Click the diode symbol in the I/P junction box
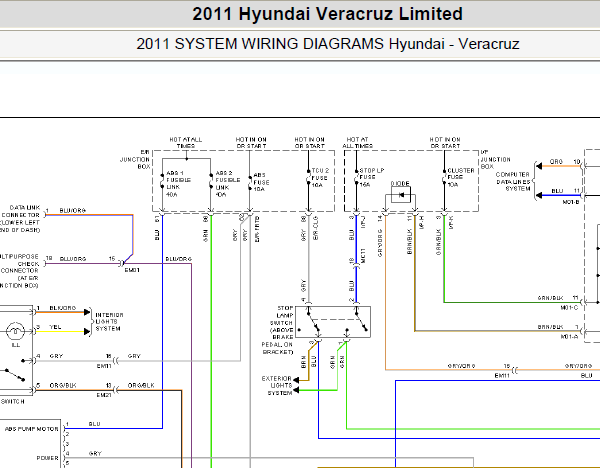 (401, 195)
